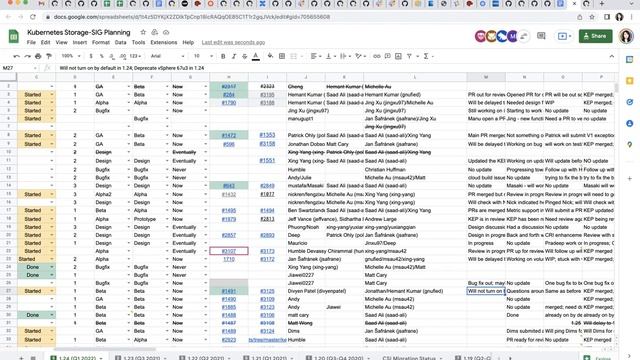This screenshot has height=360, width=640.
Task: Open the Contacts side panel
Action: tap(629, 123)
